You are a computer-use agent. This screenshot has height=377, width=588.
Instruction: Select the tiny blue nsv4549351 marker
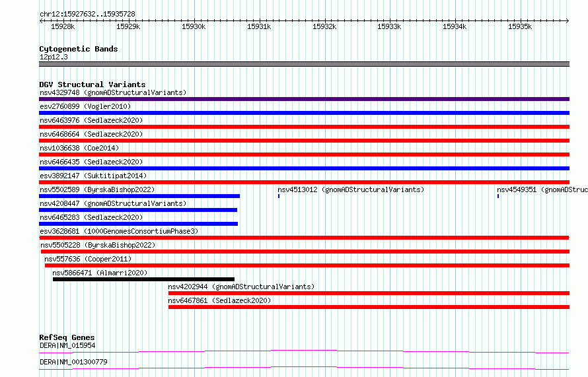pyautogui.click(x=498, y=196)
